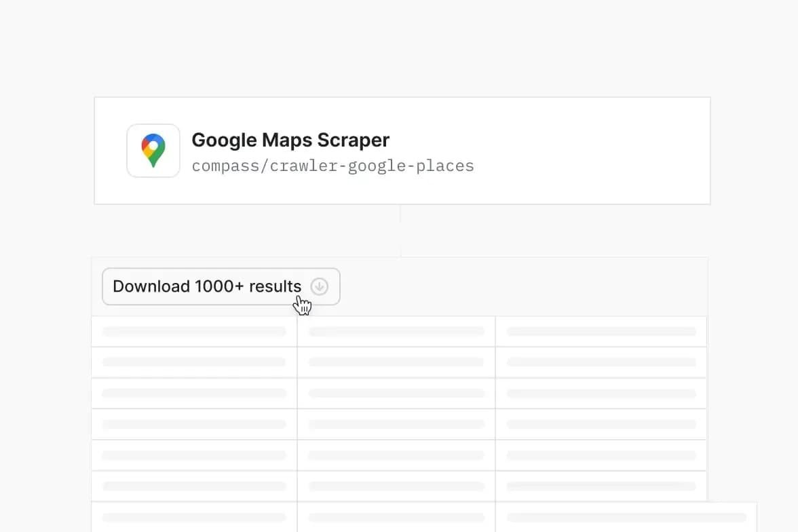Click sixth row, middle column table cell
The width and height of the screenshot is (798, 532).
click(x=396, y=487)
